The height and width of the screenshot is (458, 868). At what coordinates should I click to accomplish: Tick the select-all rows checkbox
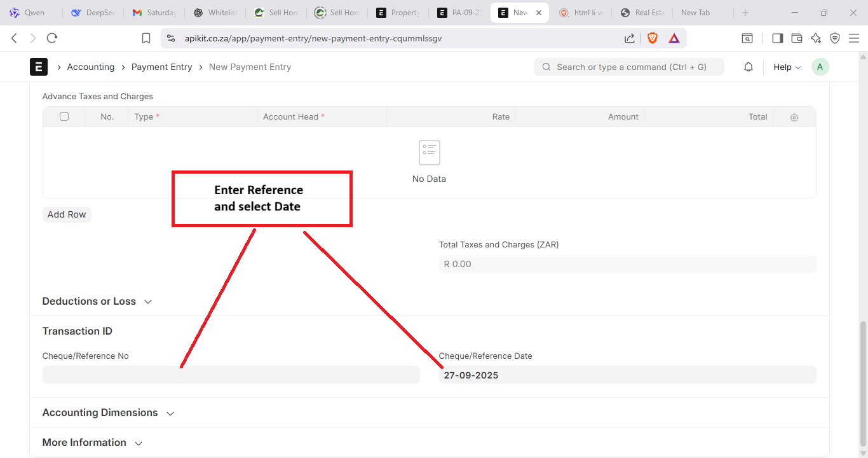[x=64, y=116]
